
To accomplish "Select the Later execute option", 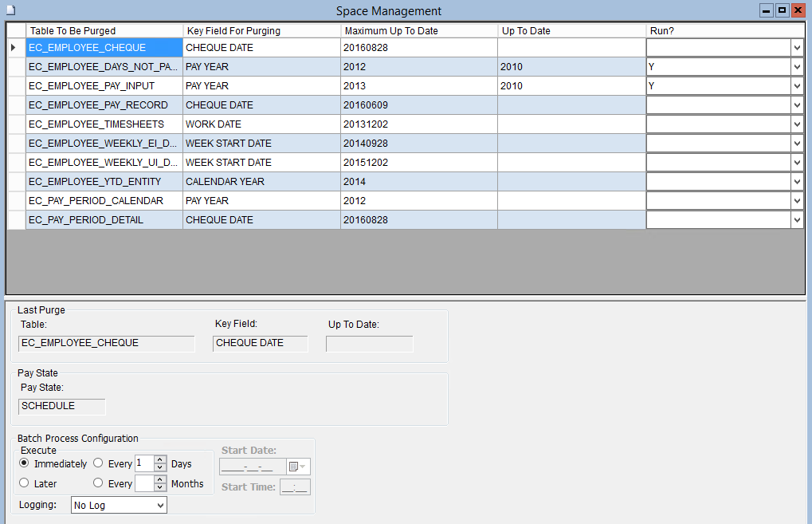I will click(x=24, y=483).
